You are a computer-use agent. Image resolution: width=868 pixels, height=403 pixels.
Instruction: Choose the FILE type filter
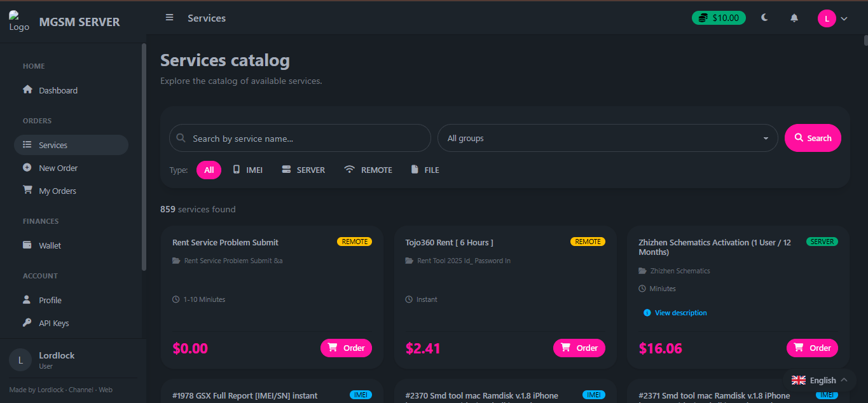click(x=425, y=170)
